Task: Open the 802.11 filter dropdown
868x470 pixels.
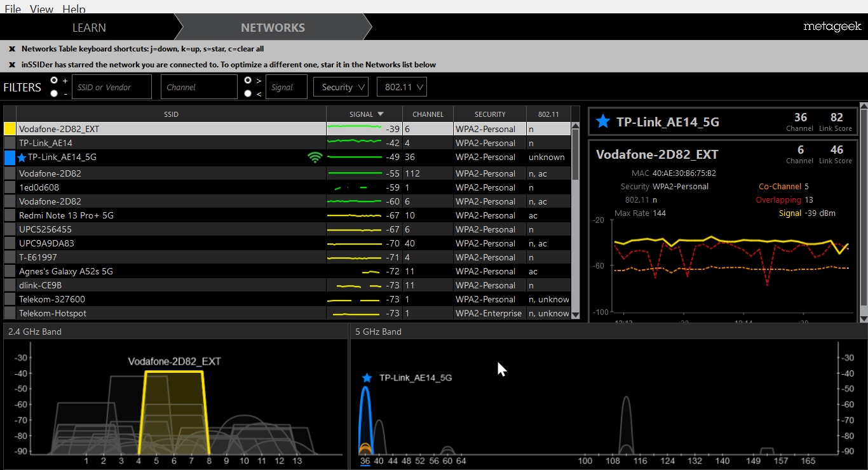Action: point(402,87)
